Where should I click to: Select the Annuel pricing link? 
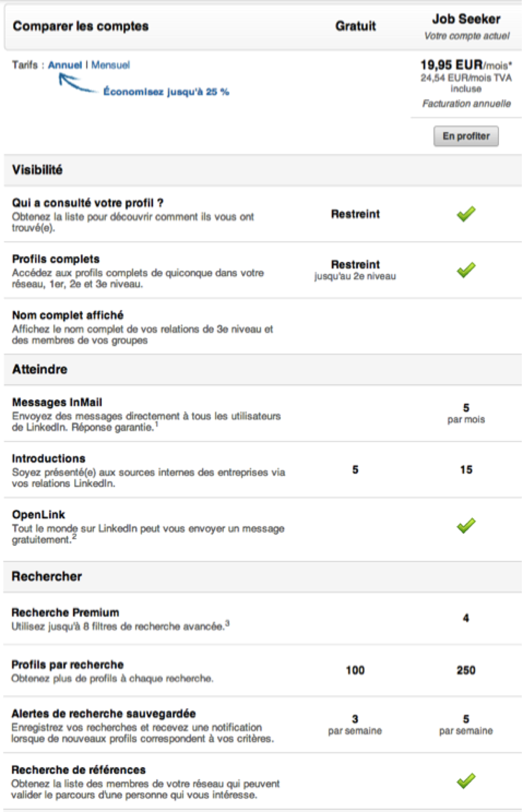click(x=65, y=65)
